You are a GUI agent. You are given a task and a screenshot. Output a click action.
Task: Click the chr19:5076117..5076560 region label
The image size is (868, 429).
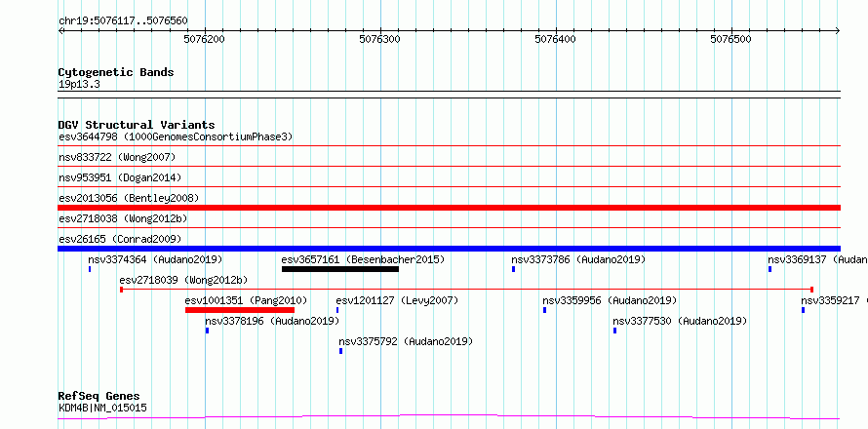point(123,21)
